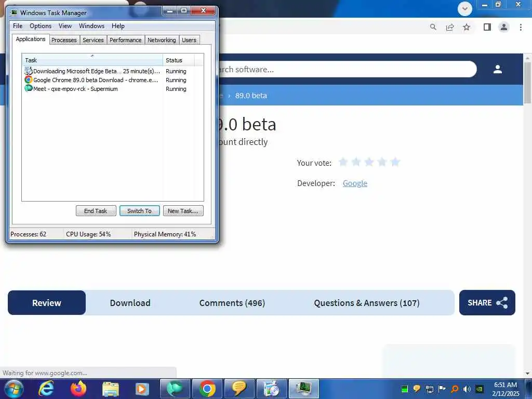This screenshot has height=399, width=532.
Task: Open the View menu in Task Manager
Action: tap(65, 26)
